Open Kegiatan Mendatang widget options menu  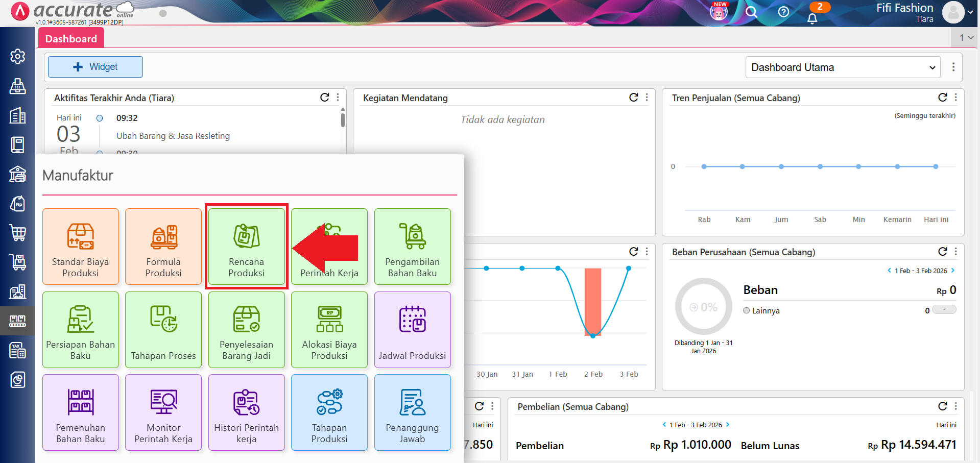point(647,98)
